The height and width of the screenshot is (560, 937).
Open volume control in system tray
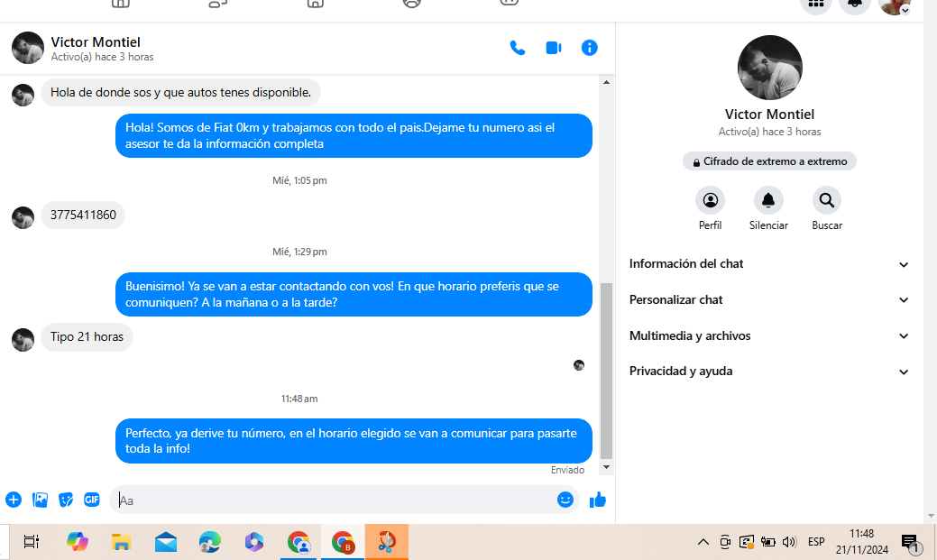coord(789,542)
